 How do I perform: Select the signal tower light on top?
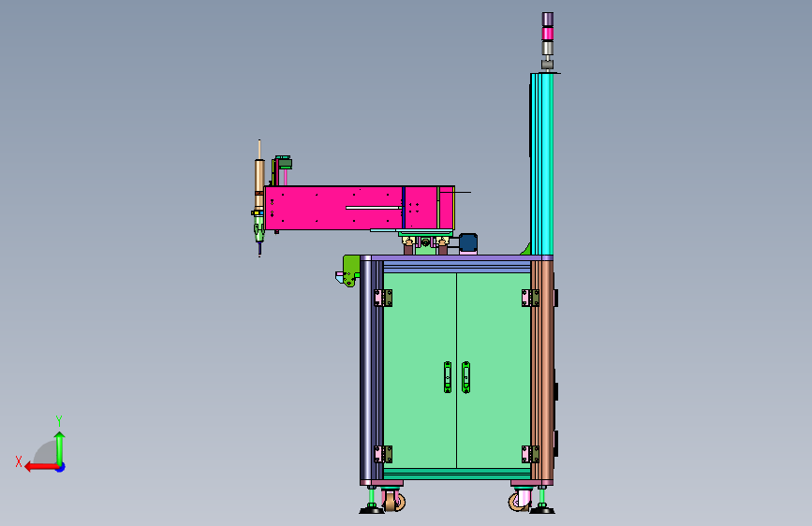(547, 40)
